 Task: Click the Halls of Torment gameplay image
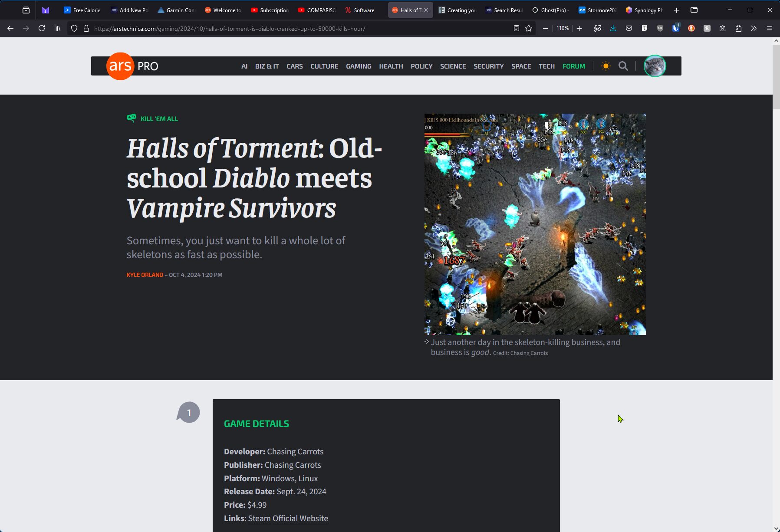(535, 224)
